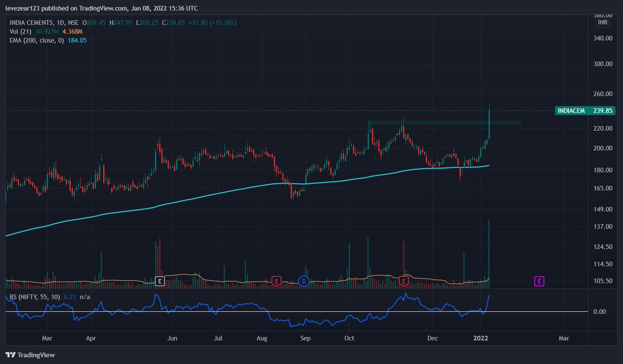Click the blue dividend D marker
This screenshot has width=623, height=364.
(304, 281)
